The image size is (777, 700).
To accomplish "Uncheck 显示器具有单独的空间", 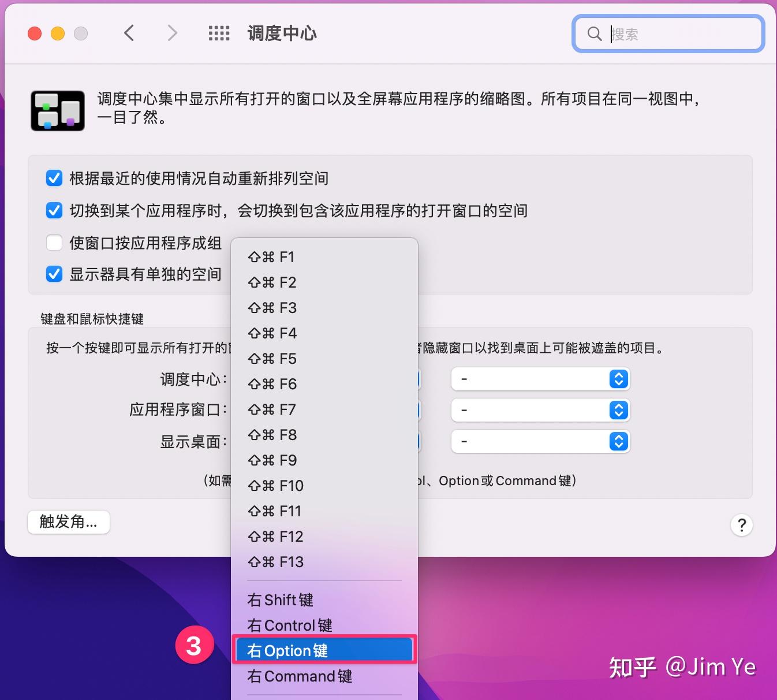I will coord(54,274).
